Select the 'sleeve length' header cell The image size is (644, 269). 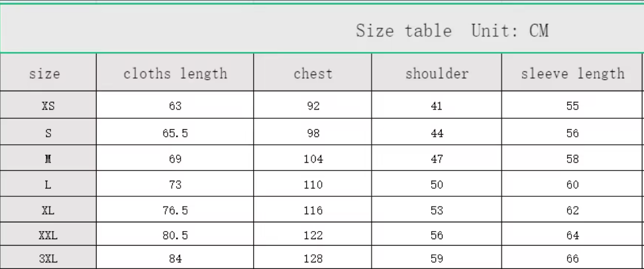point(572,74)
